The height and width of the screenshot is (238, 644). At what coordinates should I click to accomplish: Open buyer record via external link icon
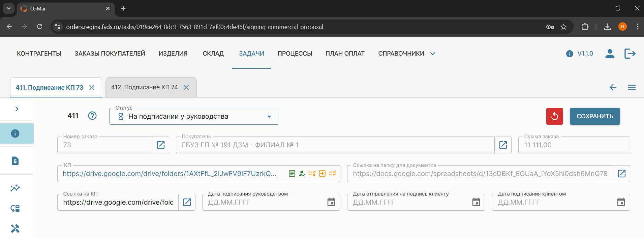[503, 145]
